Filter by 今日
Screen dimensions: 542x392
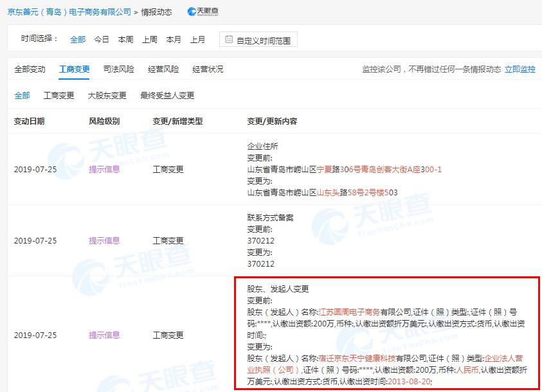tap(102, 39)
